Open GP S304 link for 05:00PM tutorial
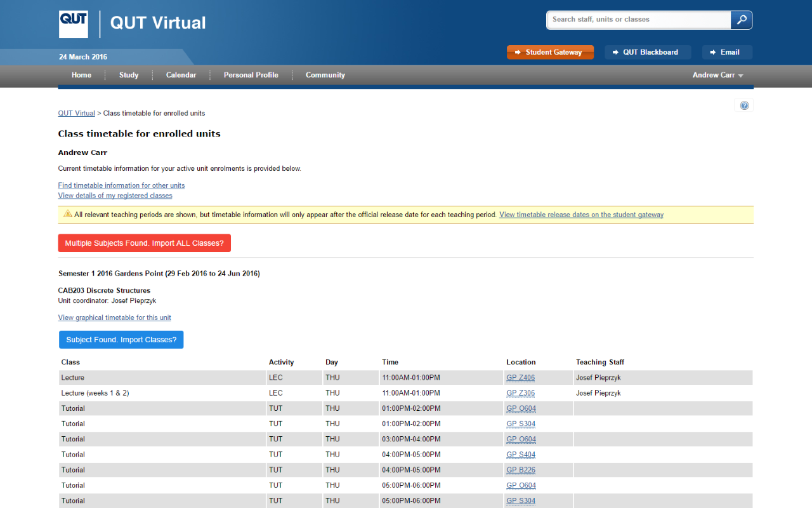 [x=521, y=501]
